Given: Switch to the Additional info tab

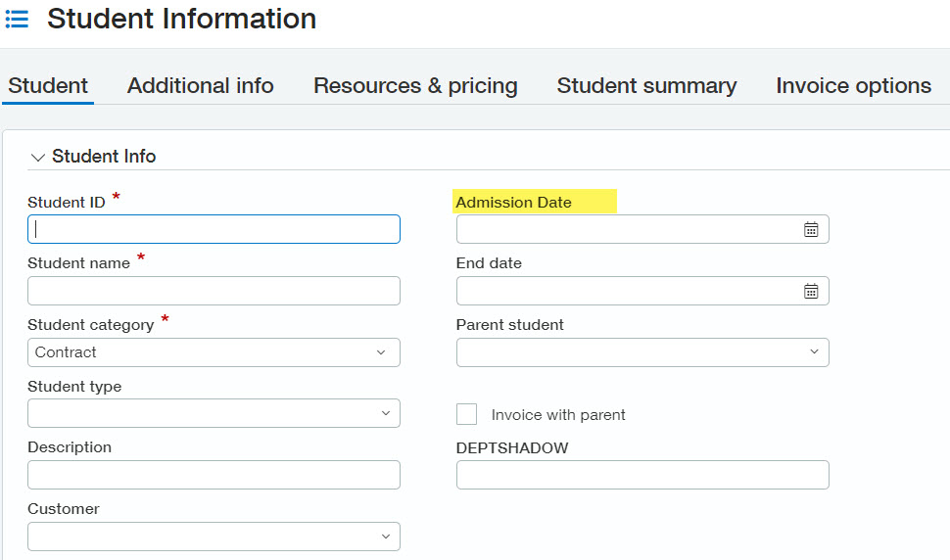Looking at the screenshot, I should [x=201, y=86].
